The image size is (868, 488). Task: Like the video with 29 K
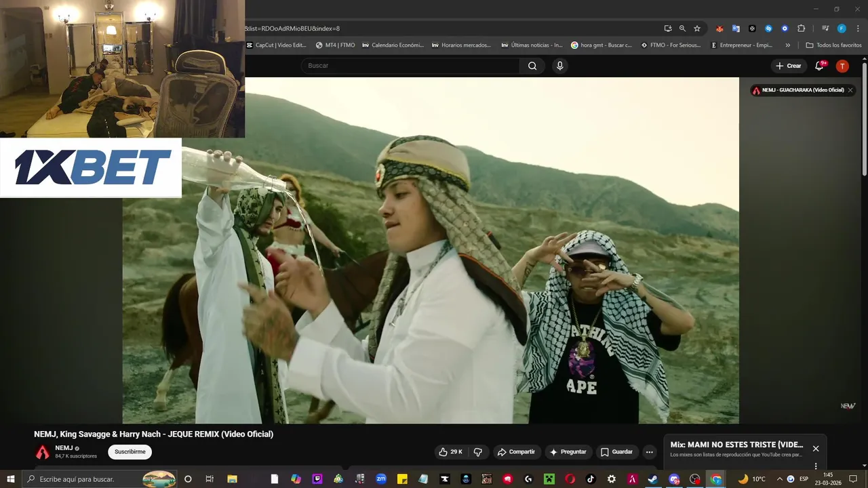[x=450, y=452]
